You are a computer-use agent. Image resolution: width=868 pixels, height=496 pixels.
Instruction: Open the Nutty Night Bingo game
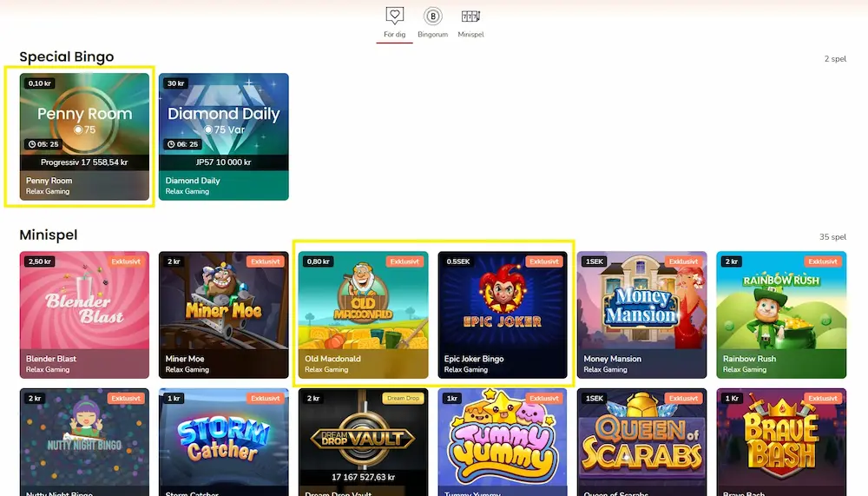click(x=84, y=442)
